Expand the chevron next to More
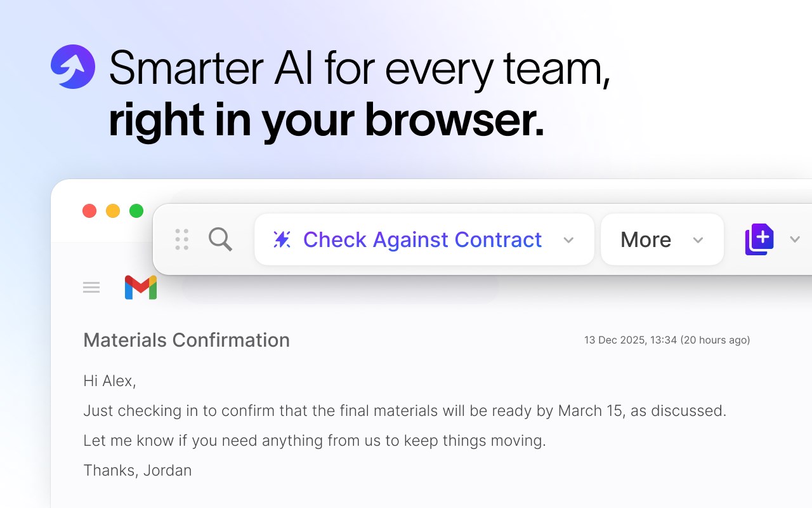 pyautogui.click(x=698, y=240)
